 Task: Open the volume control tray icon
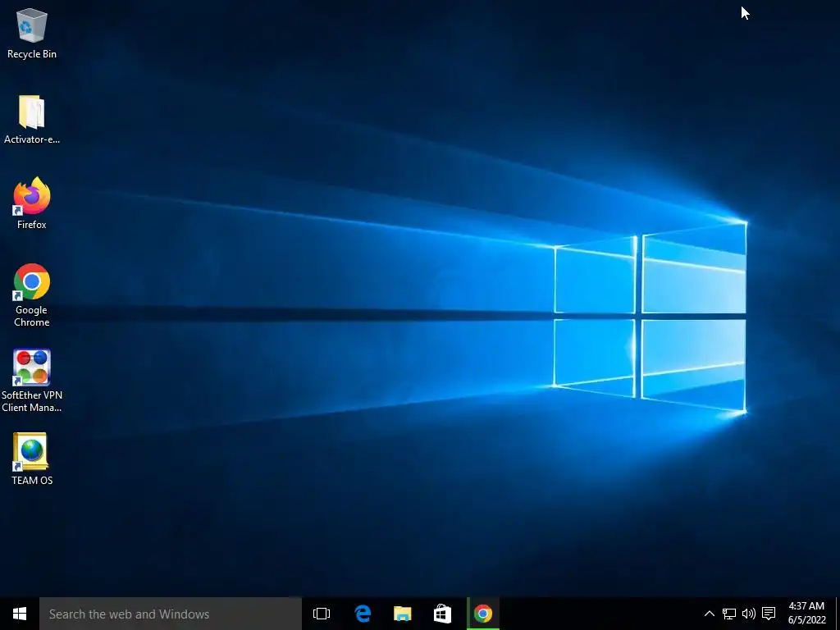tap(748, 614)
